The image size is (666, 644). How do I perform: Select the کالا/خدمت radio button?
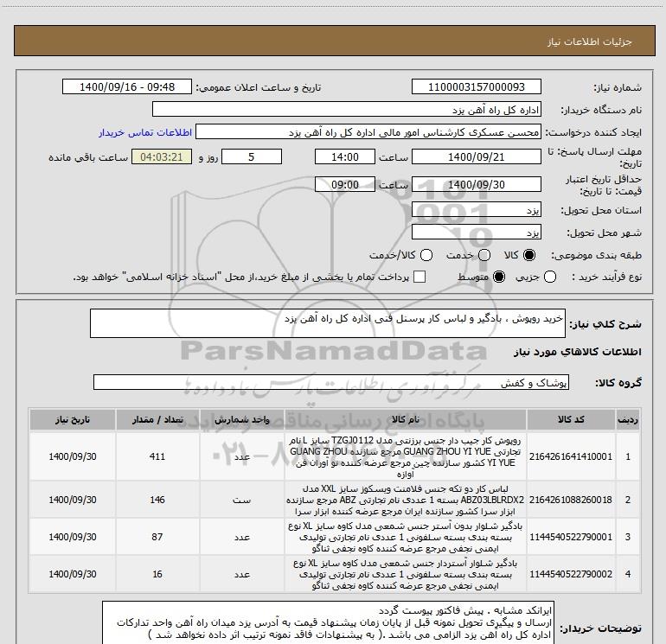pos(426,255)
